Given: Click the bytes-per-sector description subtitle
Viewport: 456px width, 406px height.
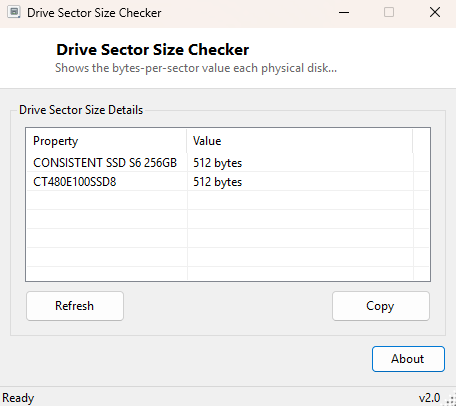Looking at the screenshot, I should click(196, 68).
